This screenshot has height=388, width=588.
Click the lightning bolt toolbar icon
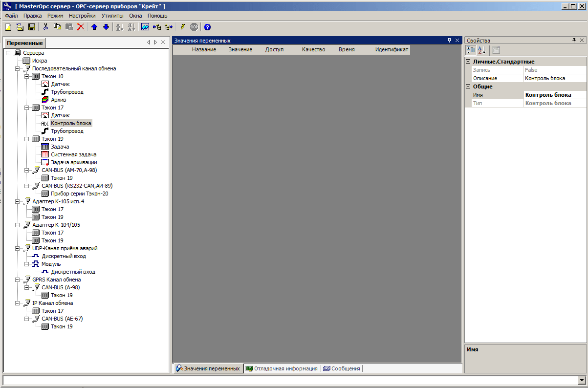[183, 27]
